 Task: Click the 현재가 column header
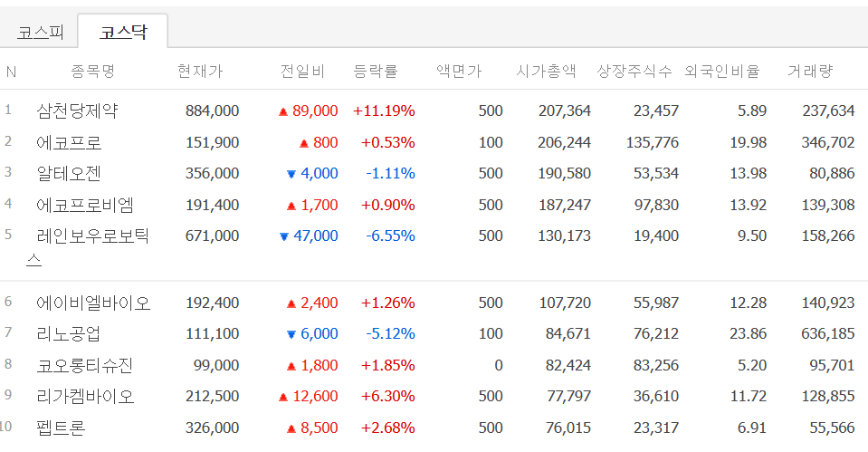pyautogui.click(x=200, y=71)
